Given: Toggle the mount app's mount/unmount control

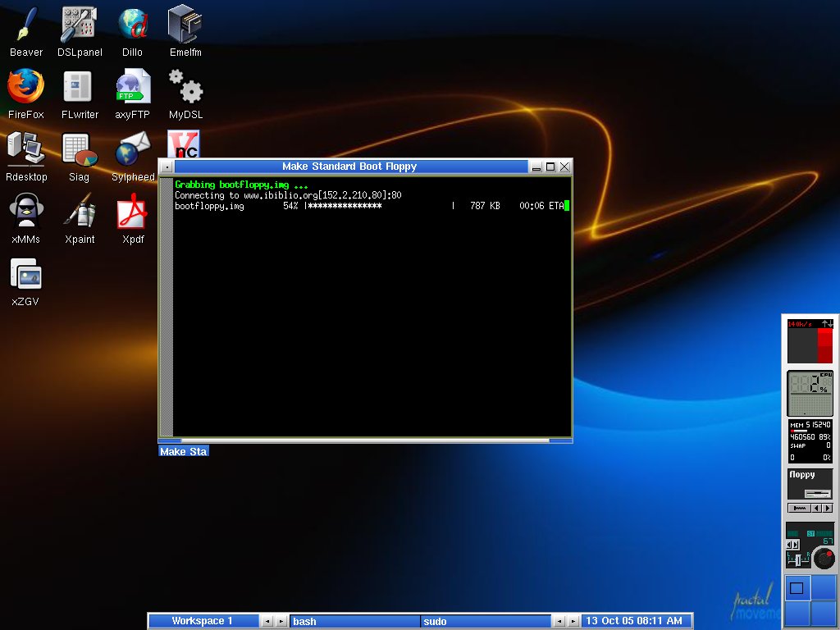Looking at the screenshot, I should pyautogui.click(x=799, y=508).
